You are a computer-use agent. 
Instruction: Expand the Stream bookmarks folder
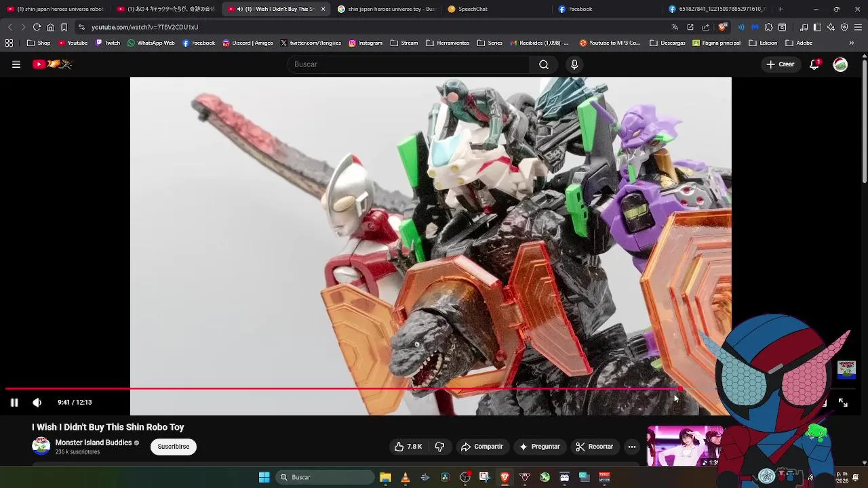point(404,43)
